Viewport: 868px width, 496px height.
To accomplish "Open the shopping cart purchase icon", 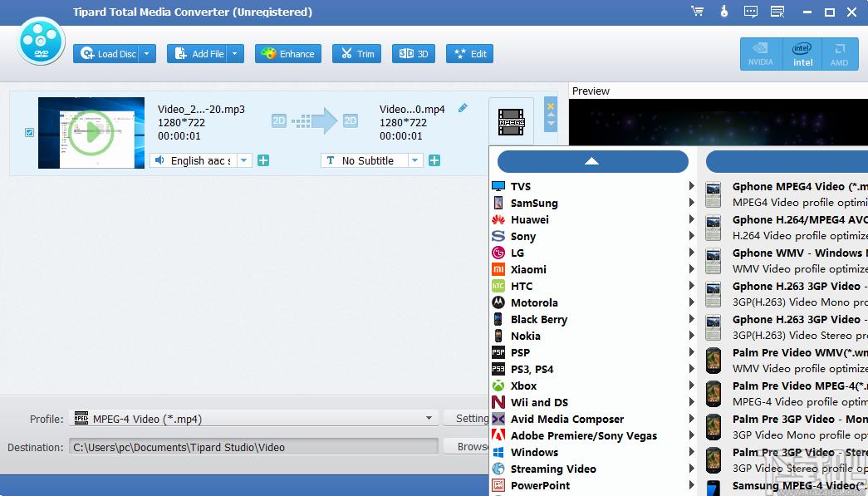I will tap(698, 11).
